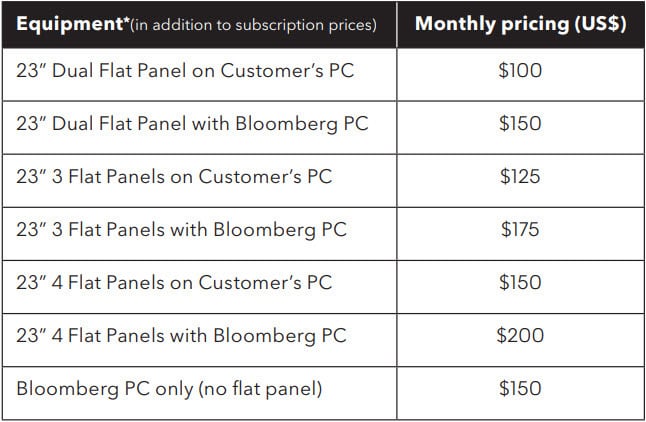This screenshot has height=422, width=646.
Task: Click the $100 price cell
Action: [x=520, y=70]
